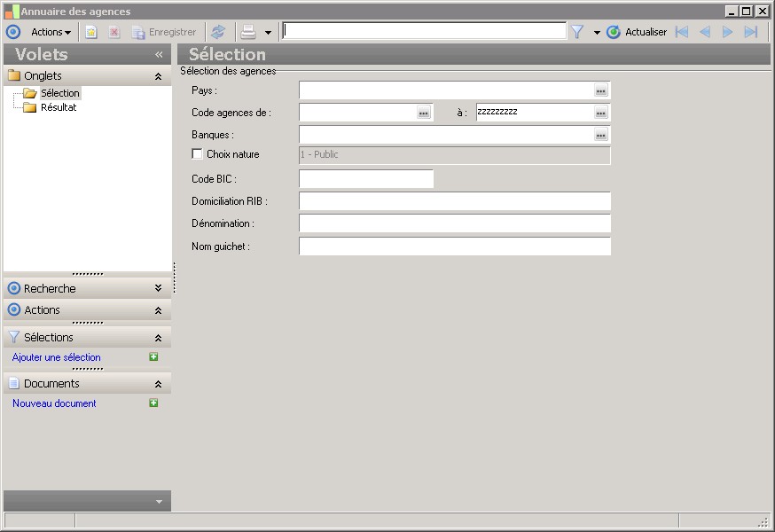Click the à field containing zzzzzzzzz

click(x=535, y=113)
